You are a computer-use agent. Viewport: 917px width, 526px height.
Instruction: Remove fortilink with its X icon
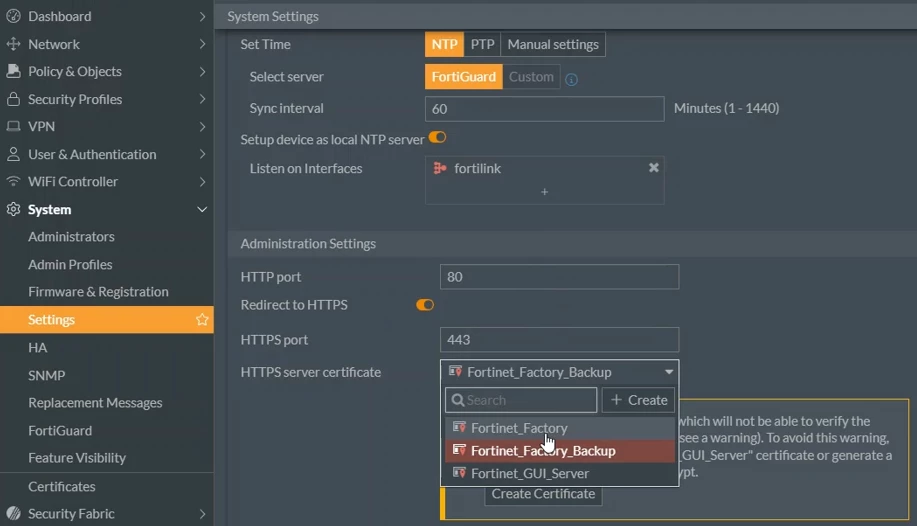pos(654,168)
